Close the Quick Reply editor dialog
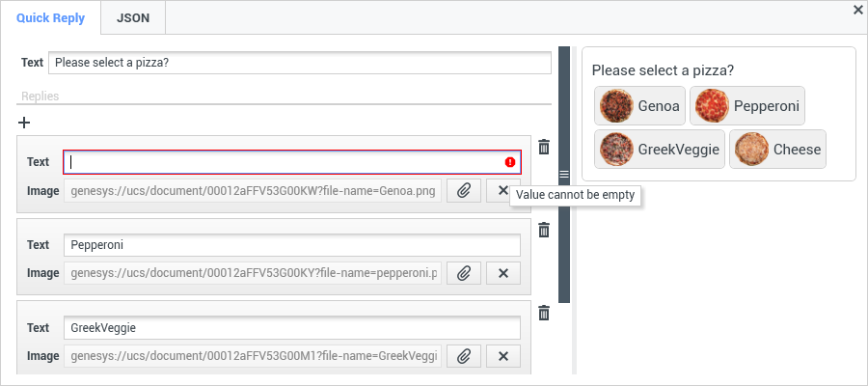The width and height of the screenshot is (868, 386). (x=857, y=10)
